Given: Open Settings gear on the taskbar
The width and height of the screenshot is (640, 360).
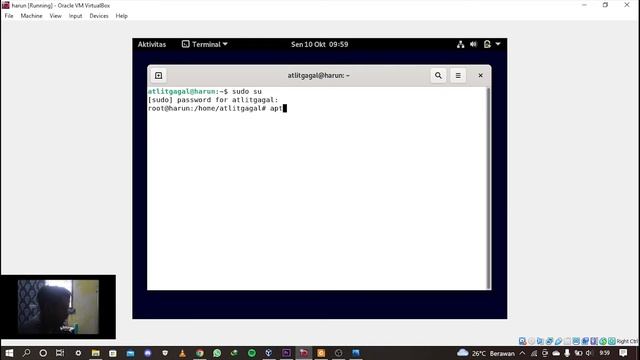Looking at the screenshot, I should click(78, 353).
